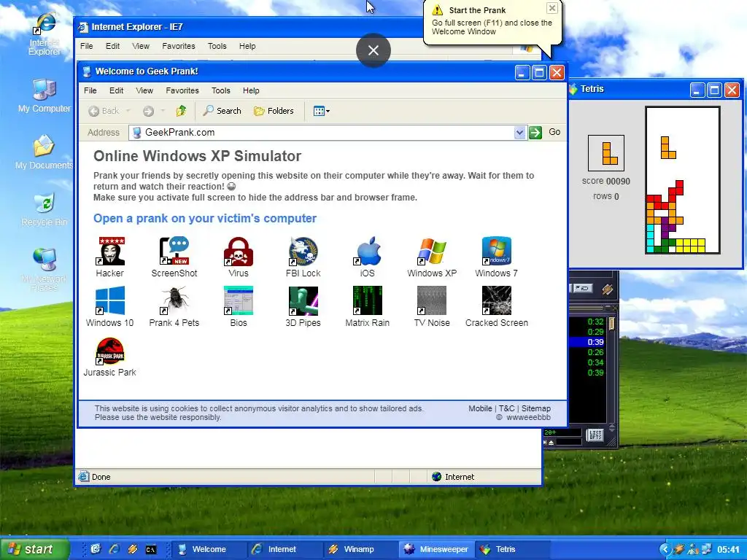Open My Computer on the desktop
Viewport: 747px width, 560px height.
[44, 96]
